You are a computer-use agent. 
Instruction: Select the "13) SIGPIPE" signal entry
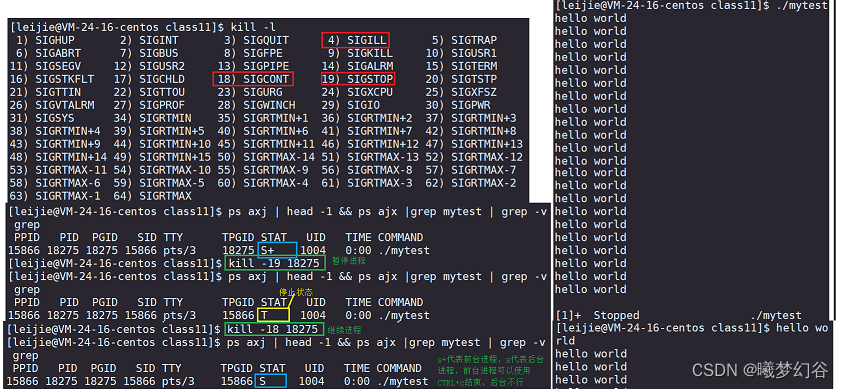coord(253,66)
